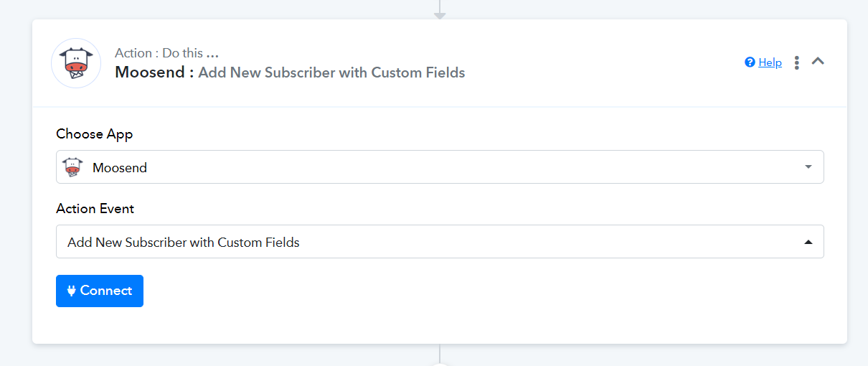Click the Moosend cow logo in the action header
This screenshot has height=366, width=868.
click(76, 63)
